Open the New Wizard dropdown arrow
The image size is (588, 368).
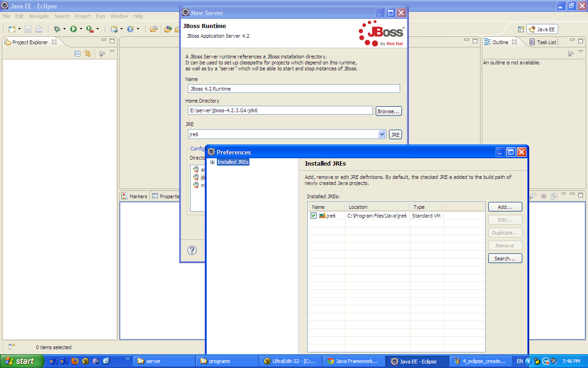click(x=19, y=28)
